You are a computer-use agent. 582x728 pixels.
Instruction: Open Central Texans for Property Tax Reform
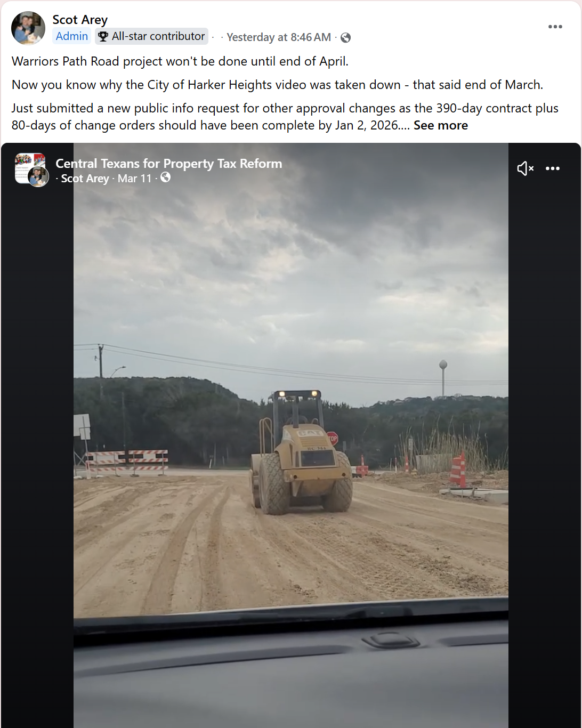pyautogui.click(x=169, y=164)
